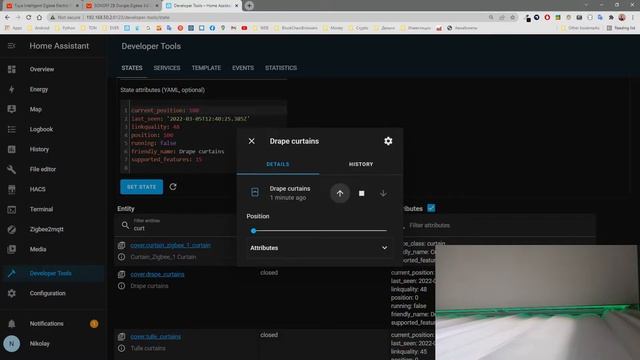The height and width of the screenshot is (360, 640).
Task: Show info for Drape curtains entity
Action: pyautogui.click(x=121, y=286)
